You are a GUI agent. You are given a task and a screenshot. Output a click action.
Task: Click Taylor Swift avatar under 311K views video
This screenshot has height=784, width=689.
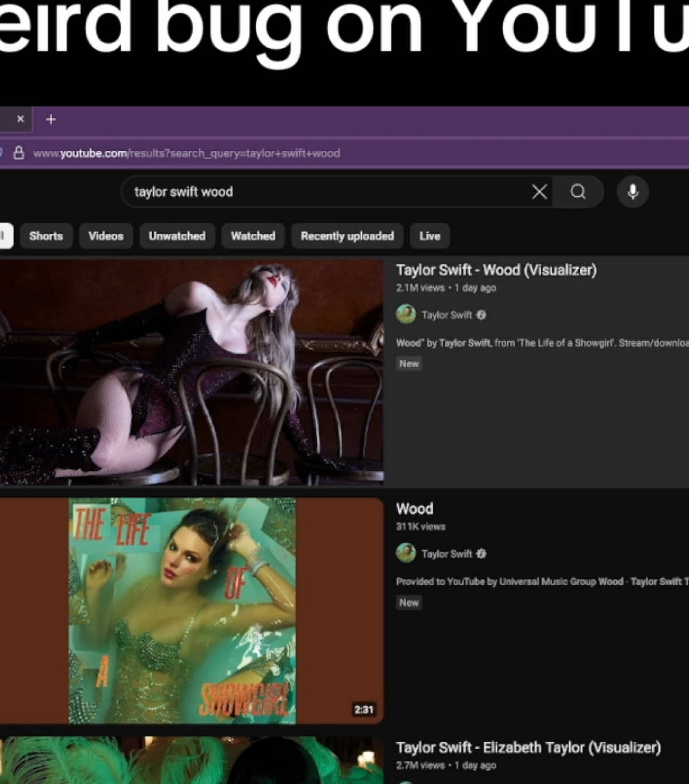406,553
